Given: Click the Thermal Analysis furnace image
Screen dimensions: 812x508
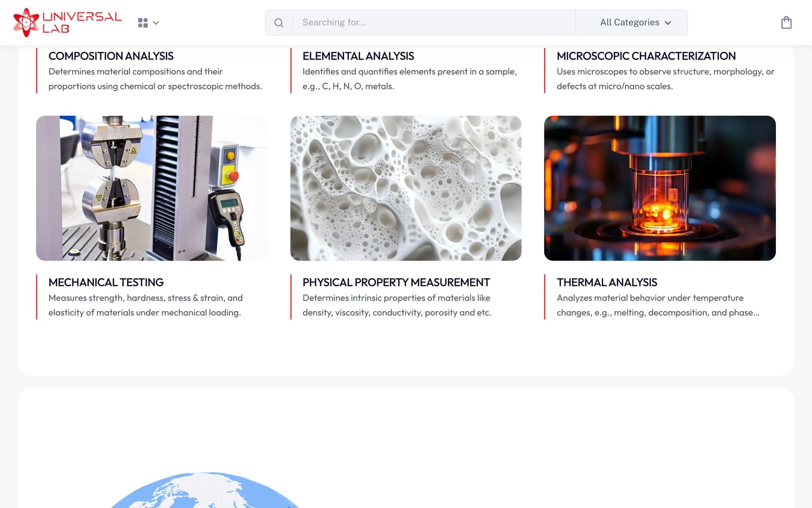Looking at the screenshot, I should 660,188.
